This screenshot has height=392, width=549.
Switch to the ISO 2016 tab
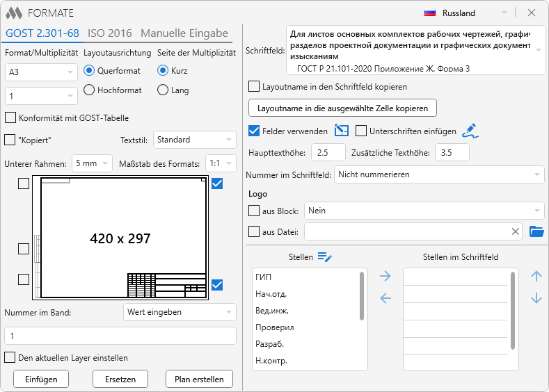(110, 33)
